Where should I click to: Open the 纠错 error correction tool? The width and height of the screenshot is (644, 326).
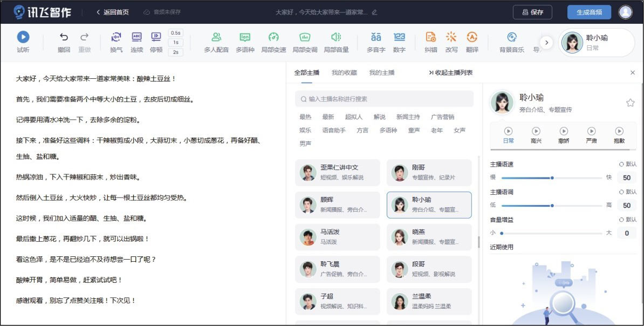click(430, 37)
